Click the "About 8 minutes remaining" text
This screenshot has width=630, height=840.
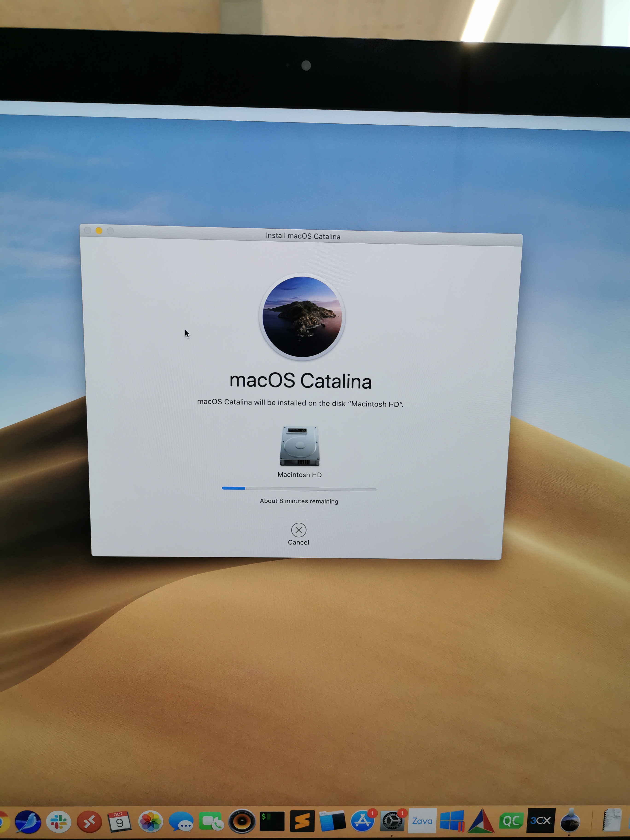(x=299, y=501)
